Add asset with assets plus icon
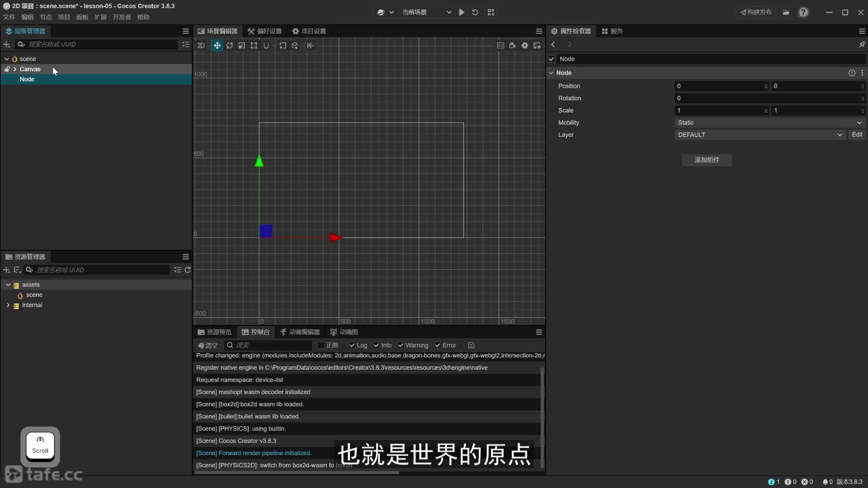The width and height of the screenshot is (868, 488). point(7,270)
